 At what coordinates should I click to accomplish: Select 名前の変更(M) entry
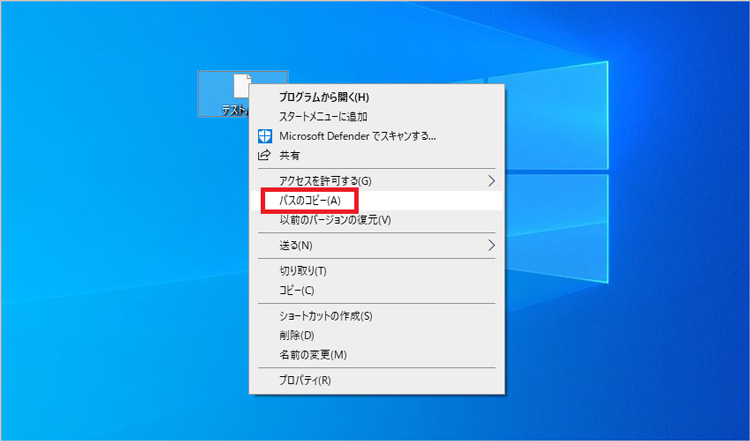[376, 355]
